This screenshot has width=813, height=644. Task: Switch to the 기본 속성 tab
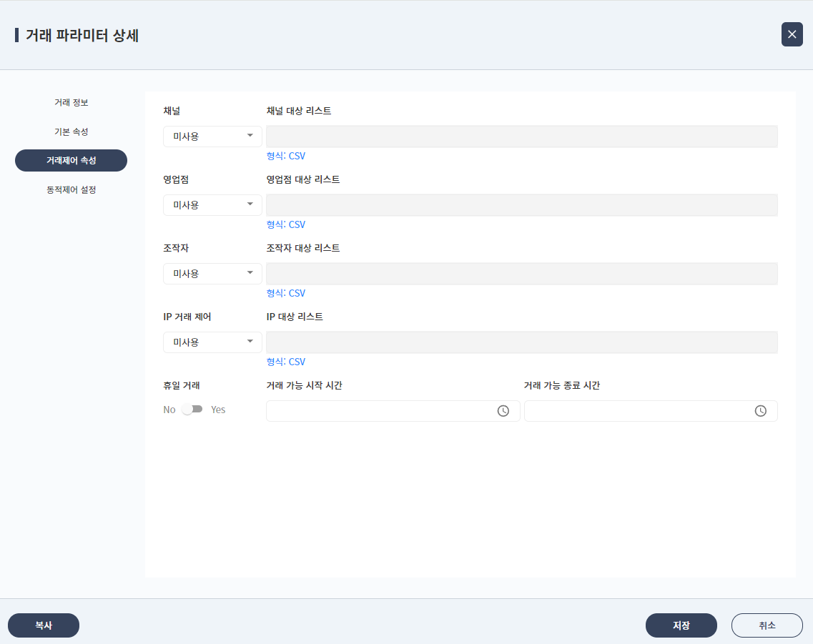point(71,132)
